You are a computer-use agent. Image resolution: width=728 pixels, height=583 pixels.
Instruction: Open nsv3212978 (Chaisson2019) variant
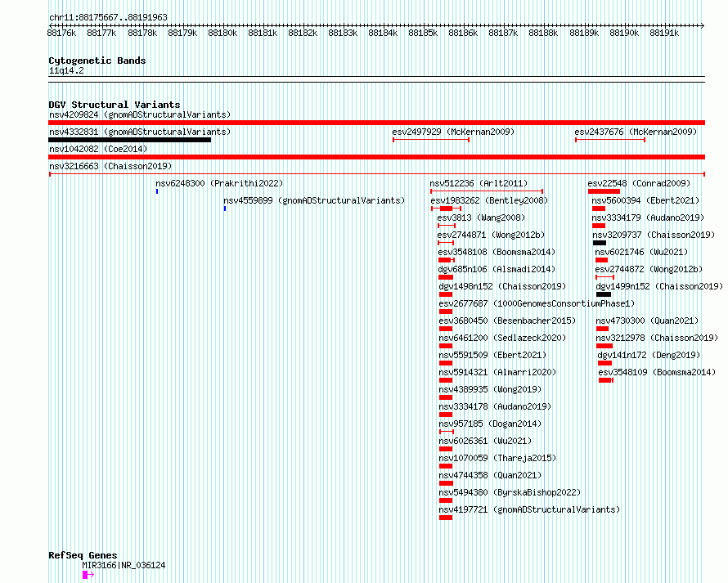pyautogui.click(x=657, y=338)
